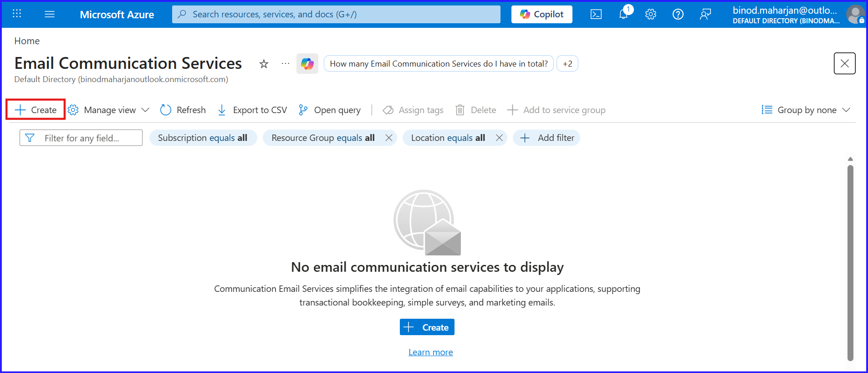Refresh the resource list
The width and height of the screenshot is (868, 373).
(183, 110)
